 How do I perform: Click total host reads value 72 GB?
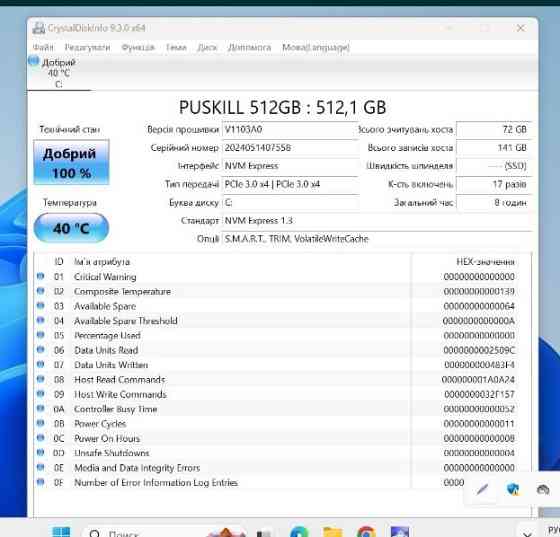click(x=493, y=130)
